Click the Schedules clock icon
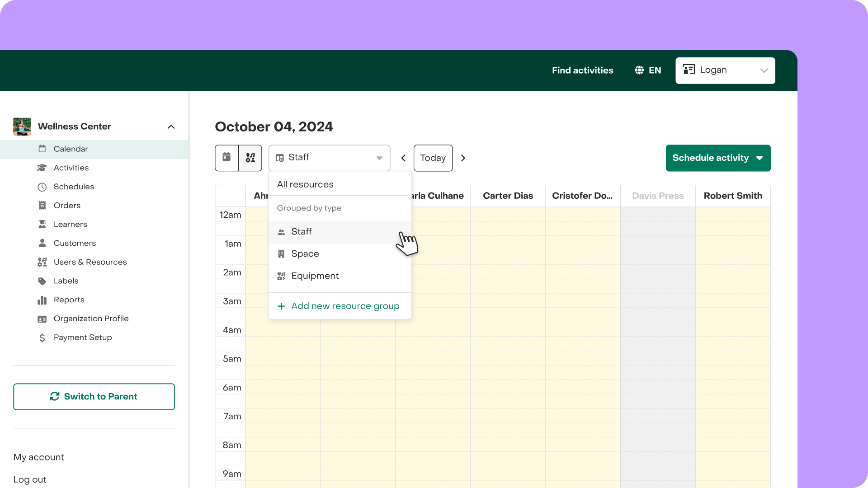The image size is (868, 488). point(42,187)
